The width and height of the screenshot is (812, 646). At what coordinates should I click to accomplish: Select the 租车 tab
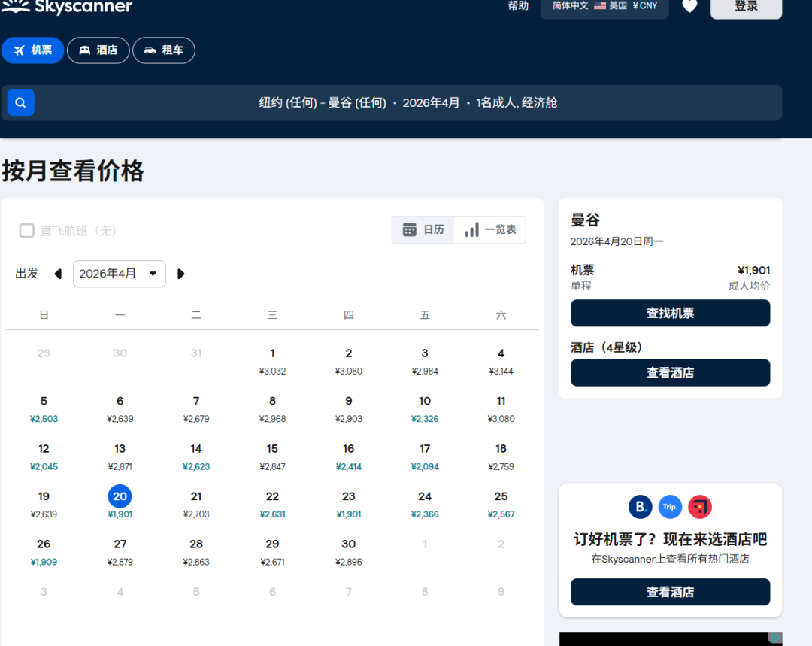164,50
